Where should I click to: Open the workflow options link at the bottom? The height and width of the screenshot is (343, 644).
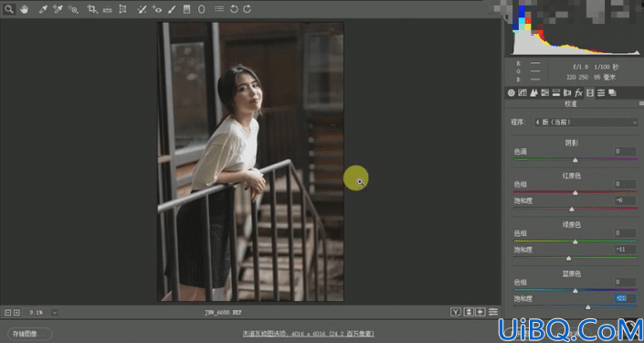click(x=308, y=334)
